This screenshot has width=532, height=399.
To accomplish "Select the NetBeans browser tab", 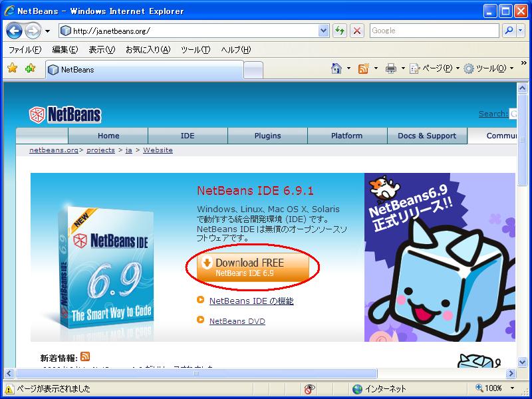I will [x=144, y=70].
